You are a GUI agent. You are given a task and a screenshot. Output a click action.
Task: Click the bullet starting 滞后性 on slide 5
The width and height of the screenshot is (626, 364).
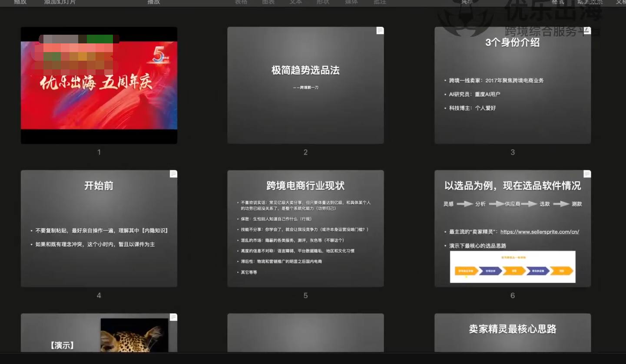coord(282,262)
